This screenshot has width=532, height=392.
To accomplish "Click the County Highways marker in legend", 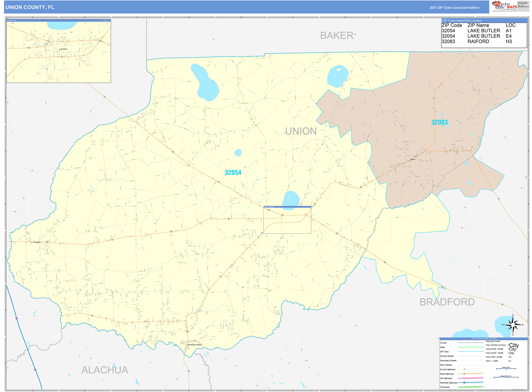I will click(464, 369).
